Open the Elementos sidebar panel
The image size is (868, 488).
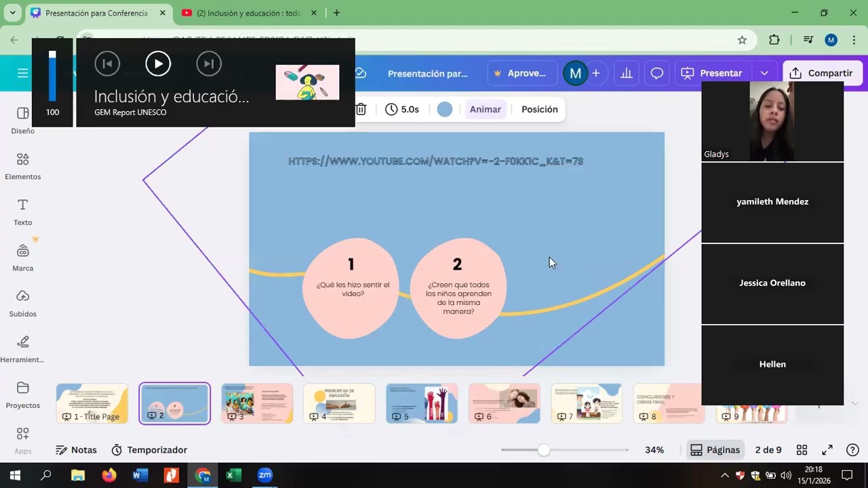(x=22, y=166)
